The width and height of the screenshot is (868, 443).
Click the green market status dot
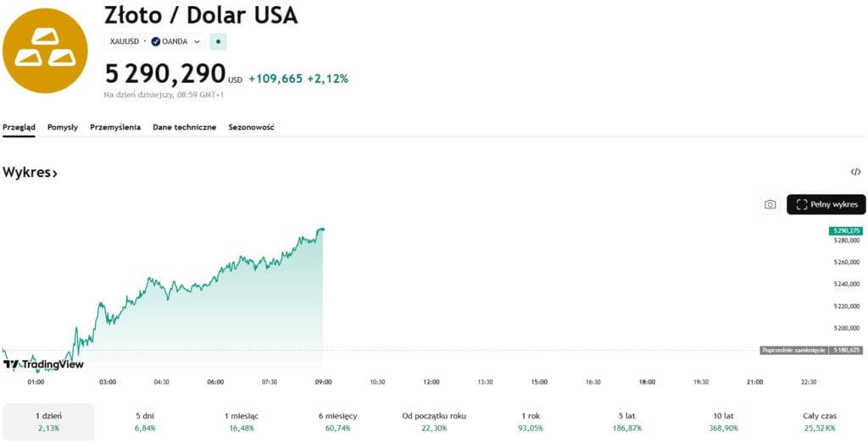218,41
